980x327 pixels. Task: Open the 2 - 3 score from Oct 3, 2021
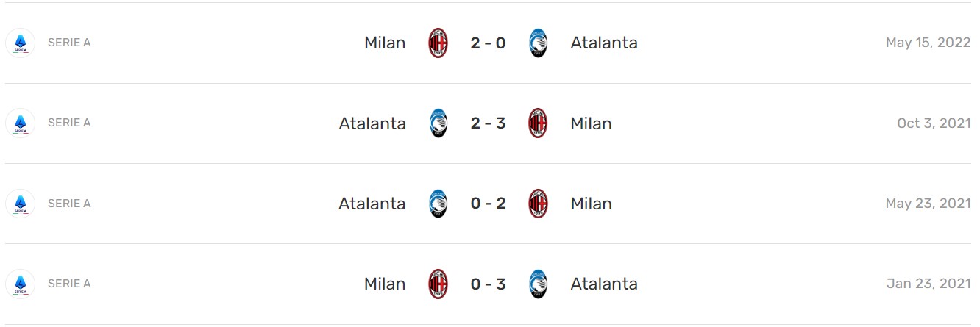pos(488,123)
